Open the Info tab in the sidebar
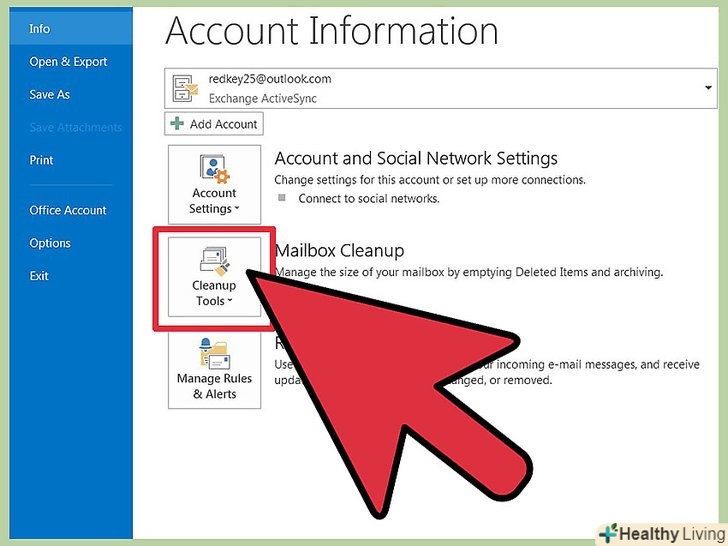The image size is (728, 546). 71,29
